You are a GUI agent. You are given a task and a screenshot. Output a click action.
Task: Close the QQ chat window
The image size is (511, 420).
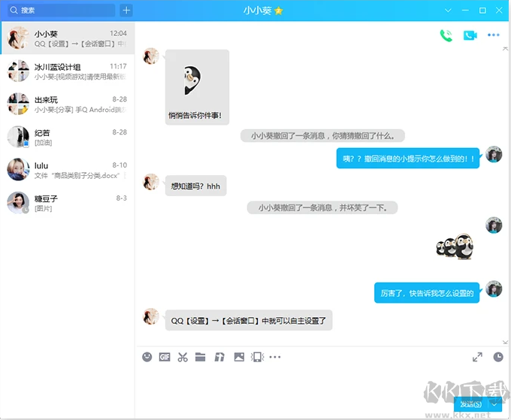(x=499, y=11)
